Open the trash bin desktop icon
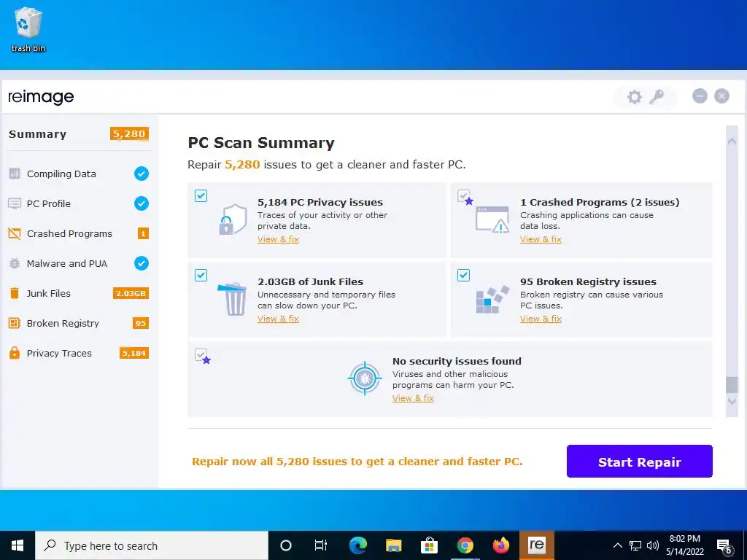This screenshot has height=560, width=747. coord(28,29)
